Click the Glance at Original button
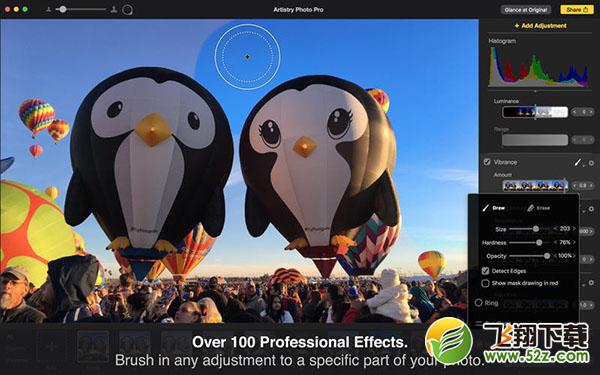The width and height of the screenshot is (600, 375). 526,10
